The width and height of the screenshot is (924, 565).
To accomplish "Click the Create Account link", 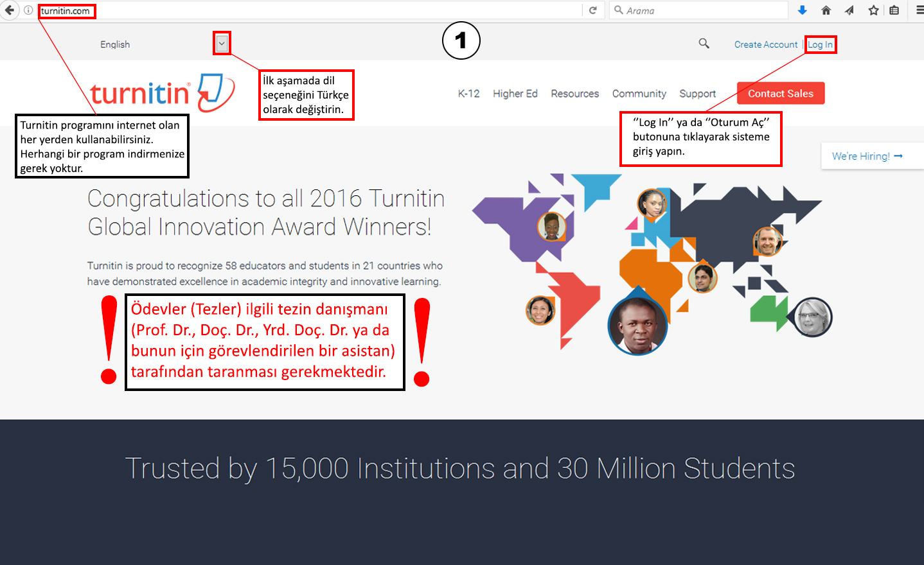I will click(x=766, y=44).
